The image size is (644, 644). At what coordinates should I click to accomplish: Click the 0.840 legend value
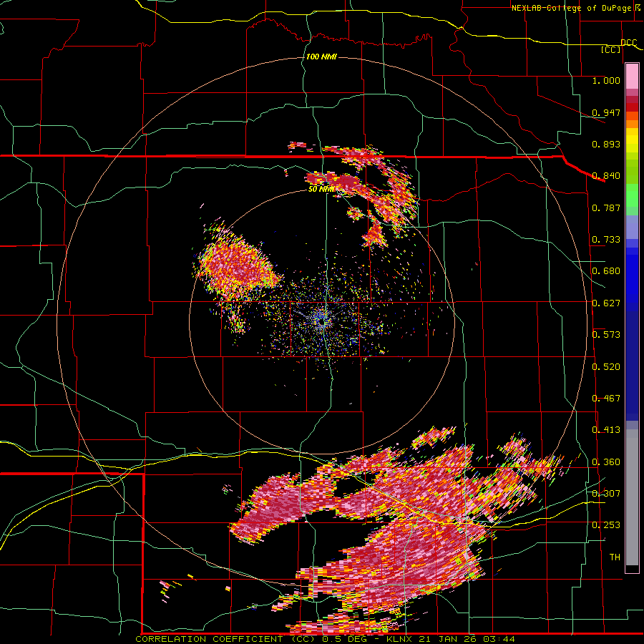click(x=606, y=175)
